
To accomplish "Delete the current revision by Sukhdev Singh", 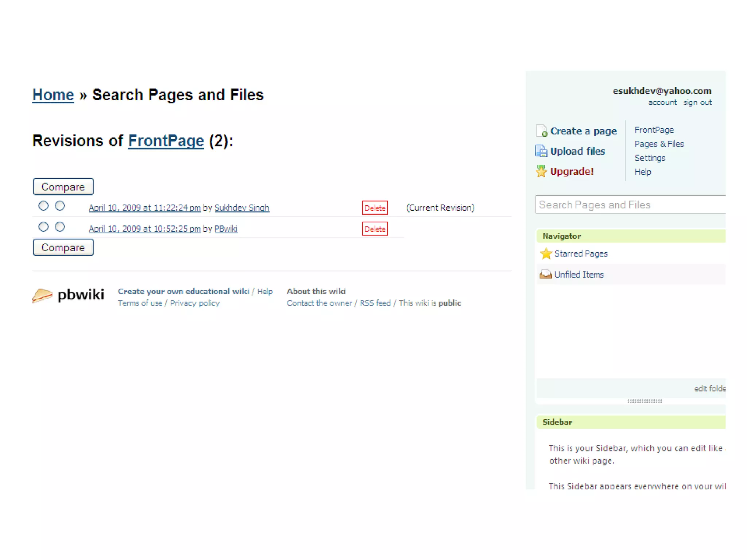I will click(x=375, y=208).
